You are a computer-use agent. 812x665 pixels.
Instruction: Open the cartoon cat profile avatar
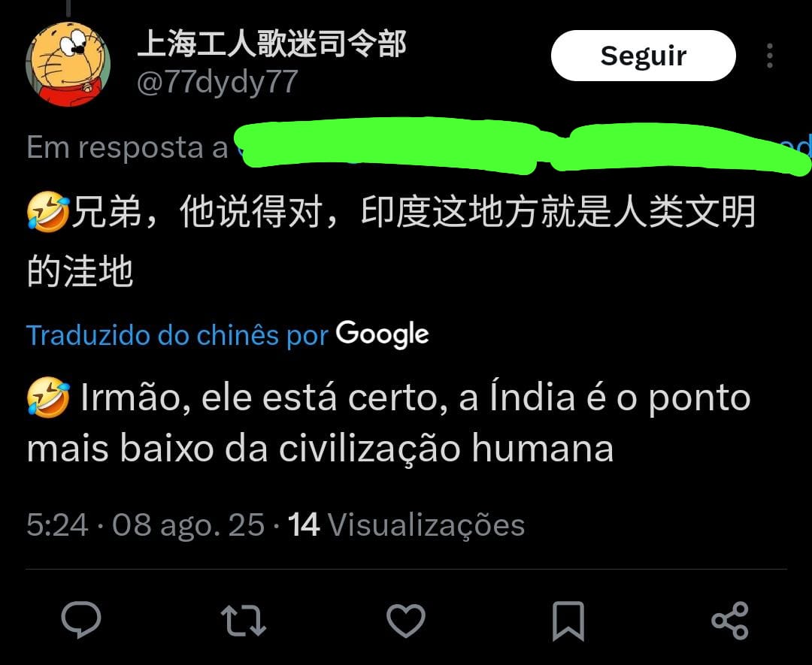pos(68,64)
